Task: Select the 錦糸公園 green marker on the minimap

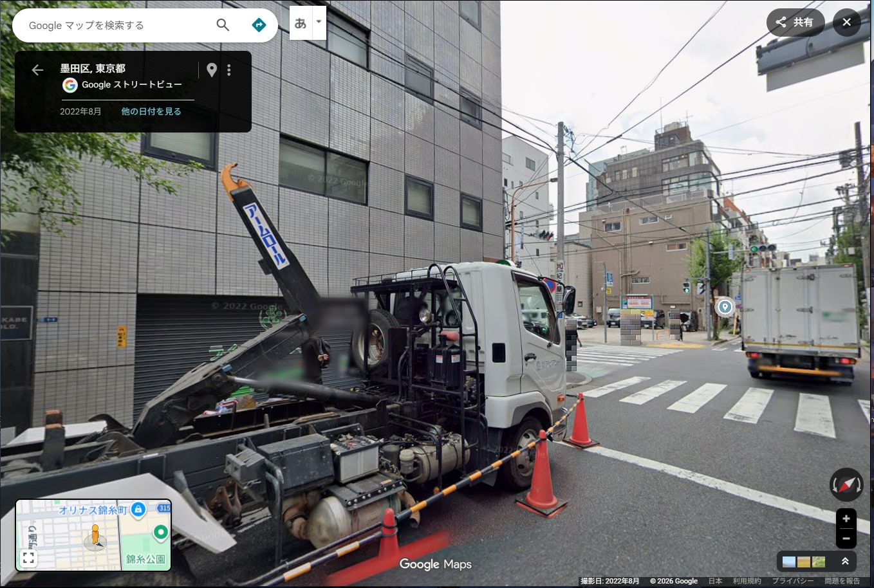Action: (160, 533)
